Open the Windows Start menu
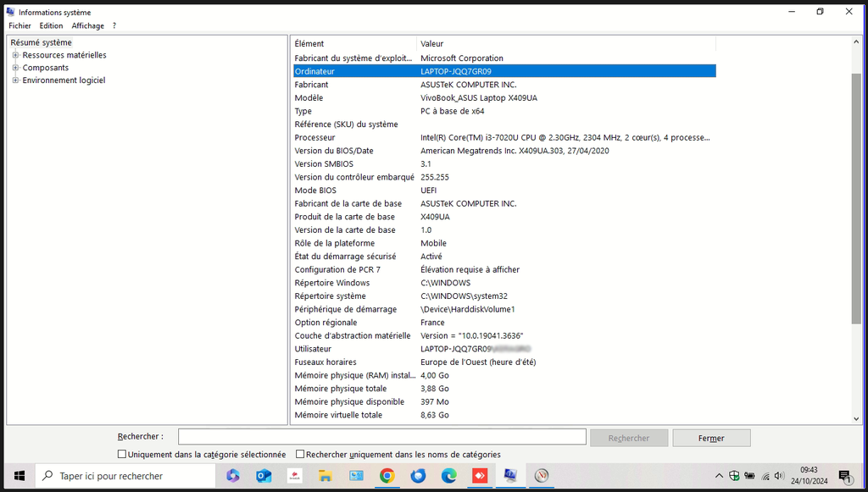 (19, 475)
